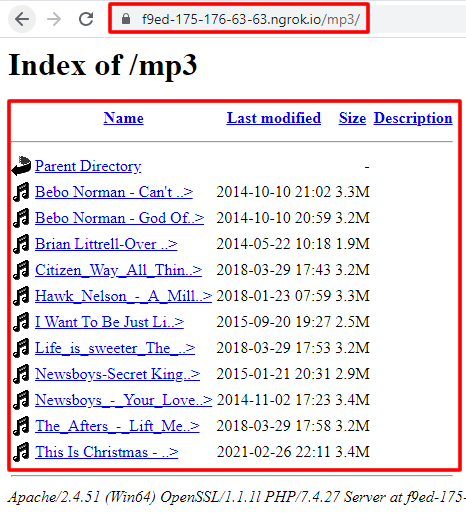This screenshot has height=514, width=466.
Task: Click the 2.9M size value
Action: click(352, 374)
